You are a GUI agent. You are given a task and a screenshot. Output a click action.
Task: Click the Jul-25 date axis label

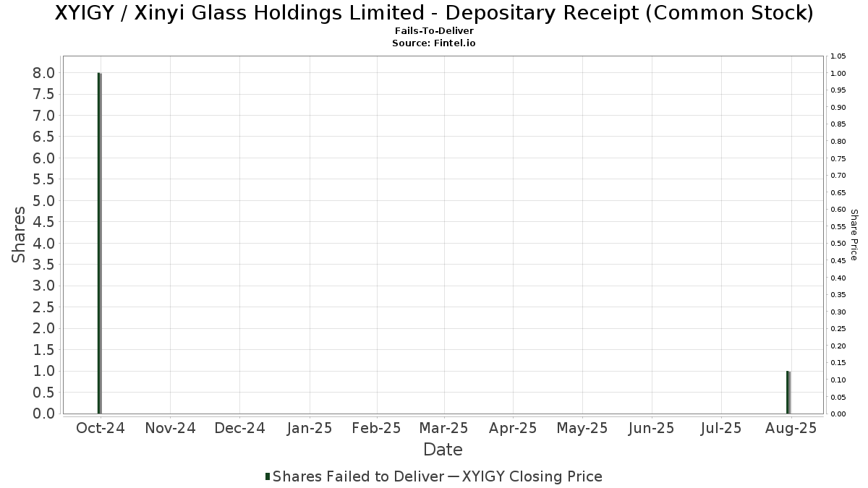pos(721,428)
